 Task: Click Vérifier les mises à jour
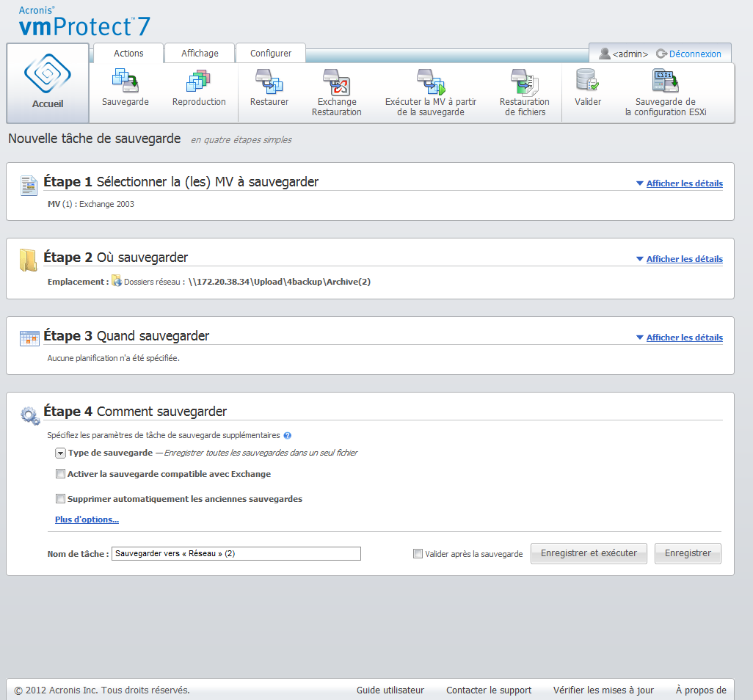point(603,690)
